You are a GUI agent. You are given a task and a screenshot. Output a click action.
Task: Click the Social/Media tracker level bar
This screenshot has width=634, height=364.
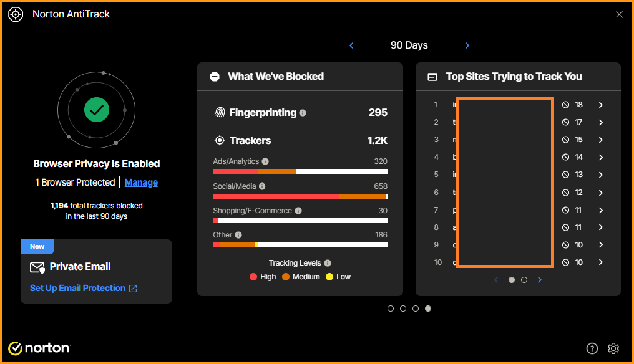pos(300,196)
